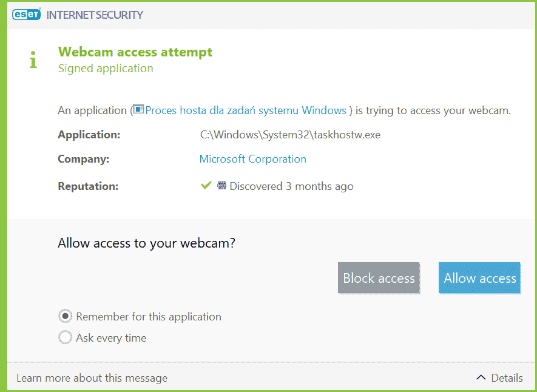Screen dimensions: 537x392
Task: Click the Company: label
Action: (x=84, y=159)
